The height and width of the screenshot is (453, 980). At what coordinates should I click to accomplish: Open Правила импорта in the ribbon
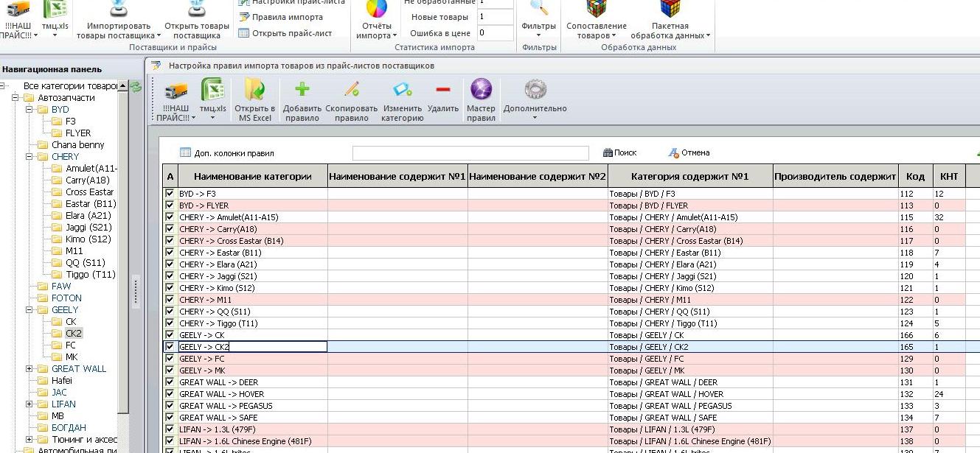[280, 17]
